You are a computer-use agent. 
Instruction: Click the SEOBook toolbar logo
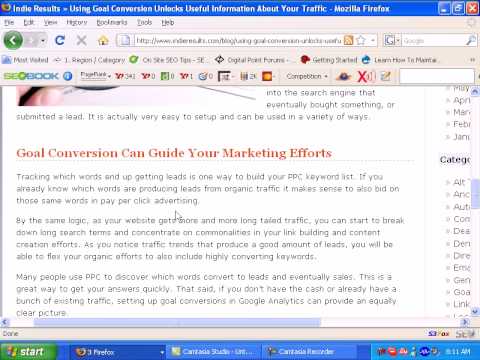point(31,76)
